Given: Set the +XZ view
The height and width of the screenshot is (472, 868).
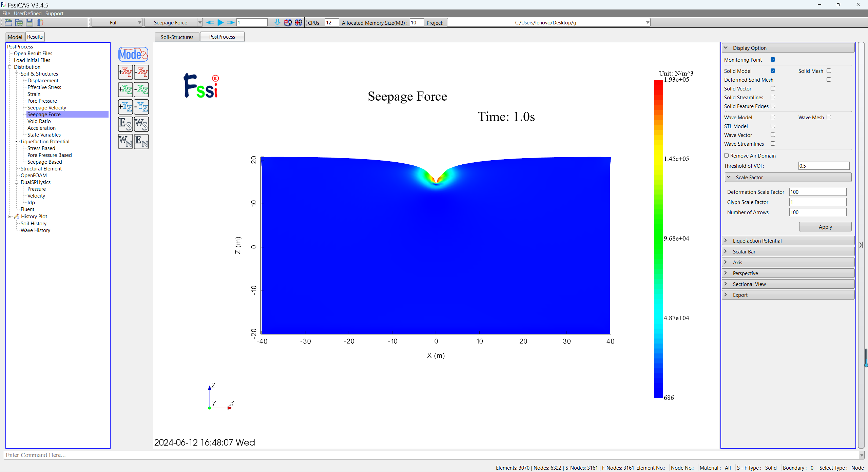Looking at the screenshot, I should [x=126, y=89].
